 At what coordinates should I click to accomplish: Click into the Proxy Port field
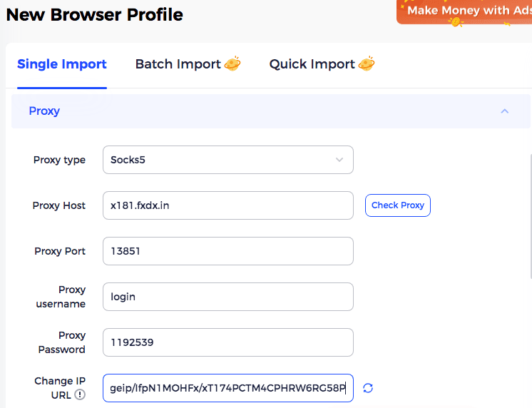pos(227,251)
